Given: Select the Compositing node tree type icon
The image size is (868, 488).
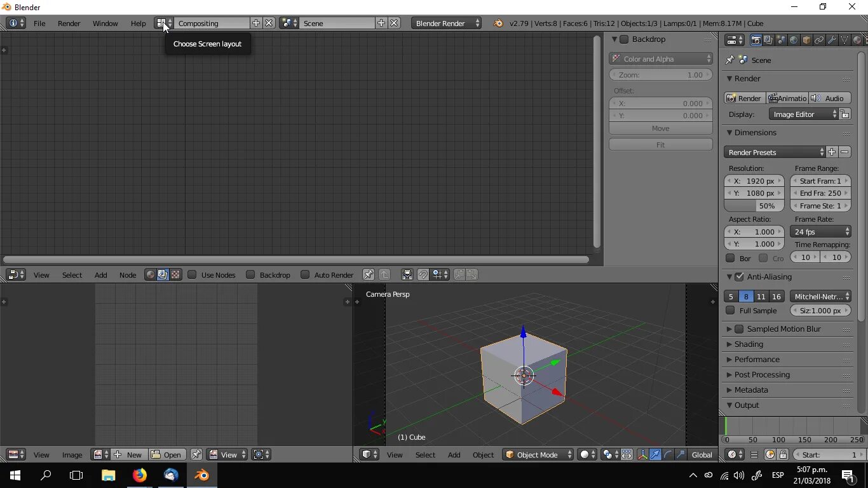Looking at the screenshot, I should [x=163, y=274].
